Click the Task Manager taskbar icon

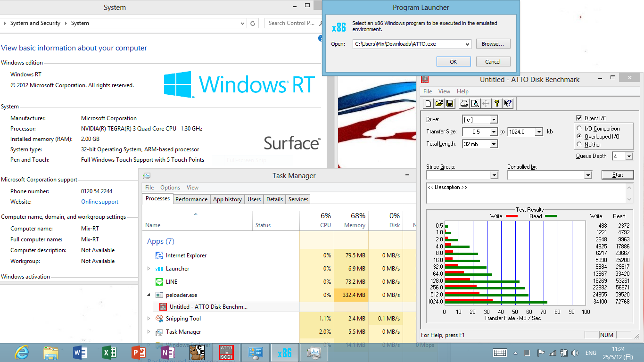314,352
